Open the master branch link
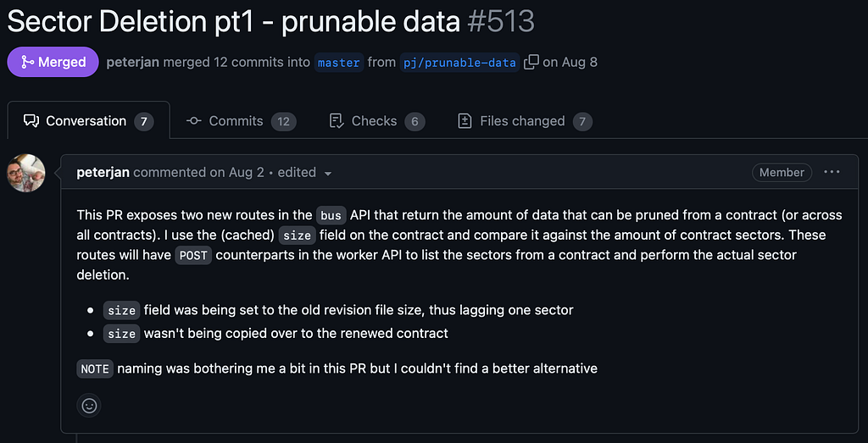Viewport: 868px width, 443px height. click(x=339, y=63)
